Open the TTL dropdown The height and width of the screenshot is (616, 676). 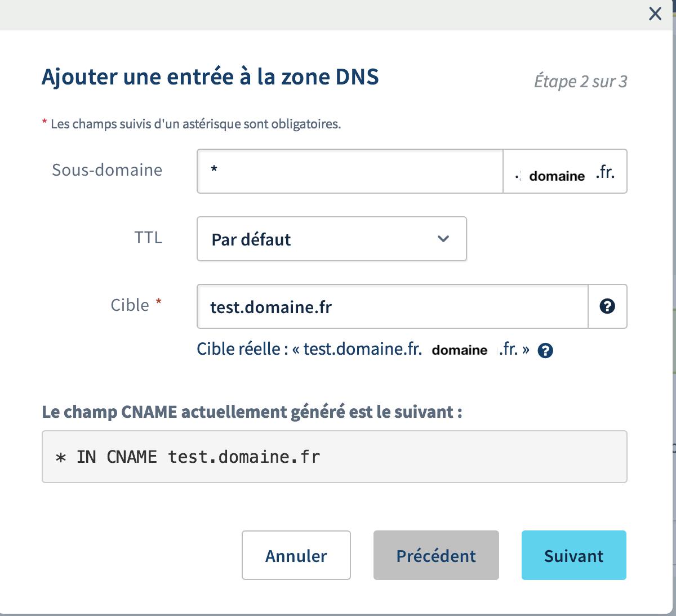[332, 239]
